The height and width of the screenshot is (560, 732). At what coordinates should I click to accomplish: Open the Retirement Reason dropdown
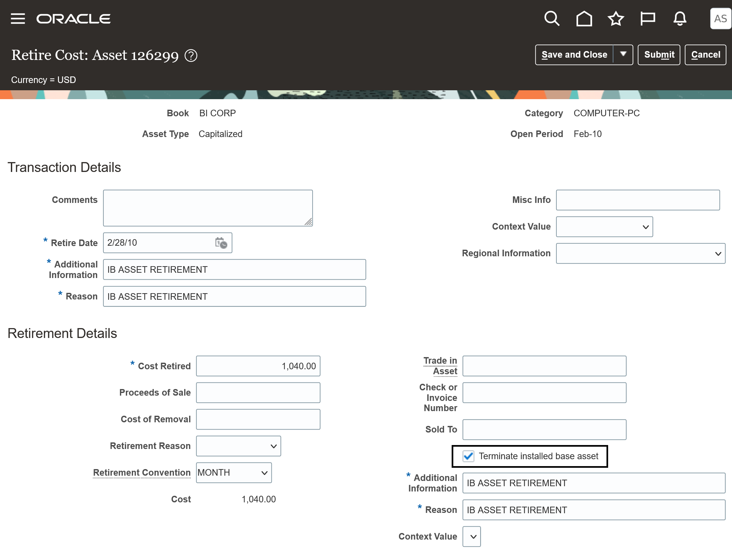coord(238,446)
